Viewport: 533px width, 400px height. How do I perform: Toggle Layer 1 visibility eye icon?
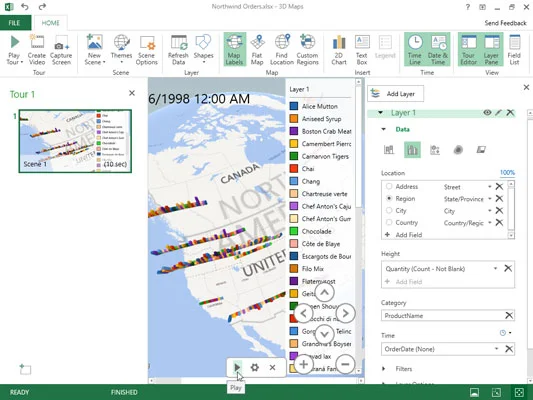487,112
